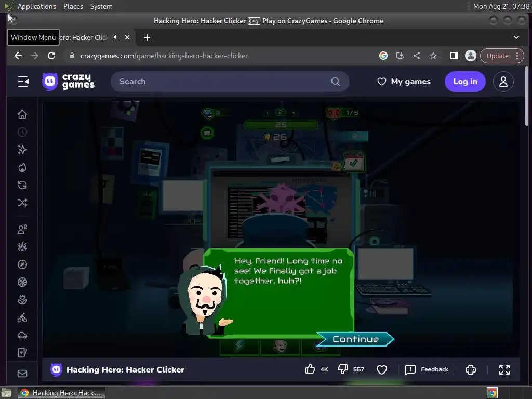532x399 pixels.
Task: Open the clock showing Mon Aug 21
Action: (501, 6)
